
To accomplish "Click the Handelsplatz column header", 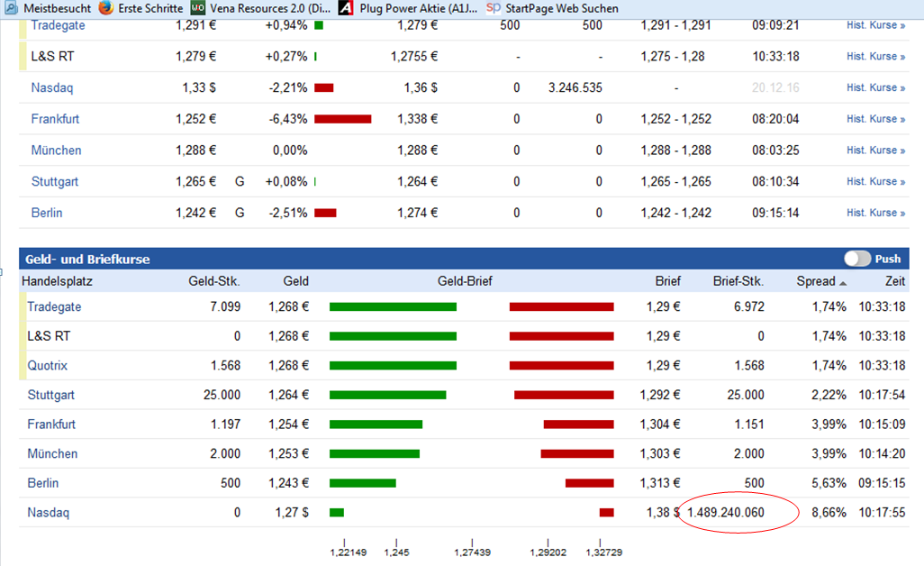I will pos(57,281).
